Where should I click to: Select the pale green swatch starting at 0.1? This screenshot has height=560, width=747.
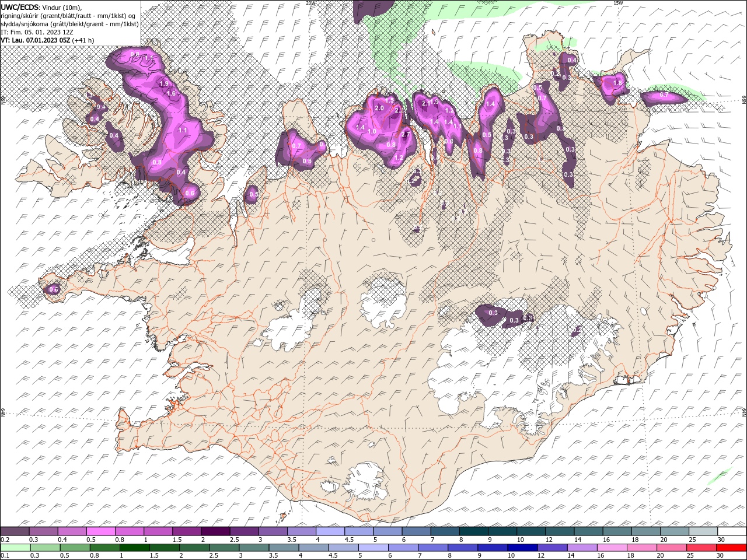click(15, 548)
